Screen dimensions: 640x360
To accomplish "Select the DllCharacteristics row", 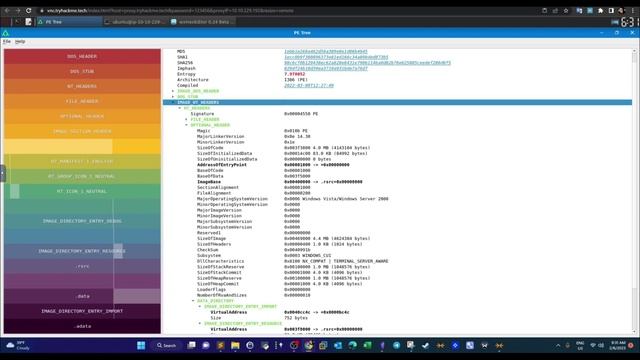I will click(x=398, y=261).
